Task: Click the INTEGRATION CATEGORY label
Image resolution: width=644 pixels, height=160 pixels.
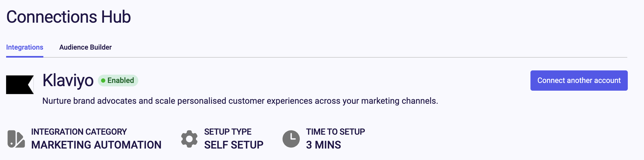Action: tap(79, 132)
